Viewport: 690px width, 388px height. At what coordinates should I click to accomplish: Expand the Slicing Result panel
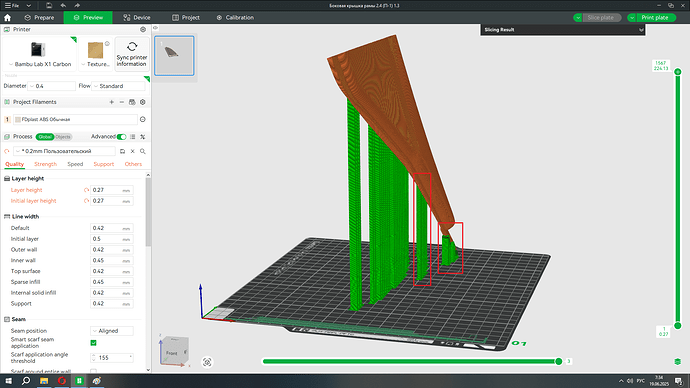click(x=641, y=30)
